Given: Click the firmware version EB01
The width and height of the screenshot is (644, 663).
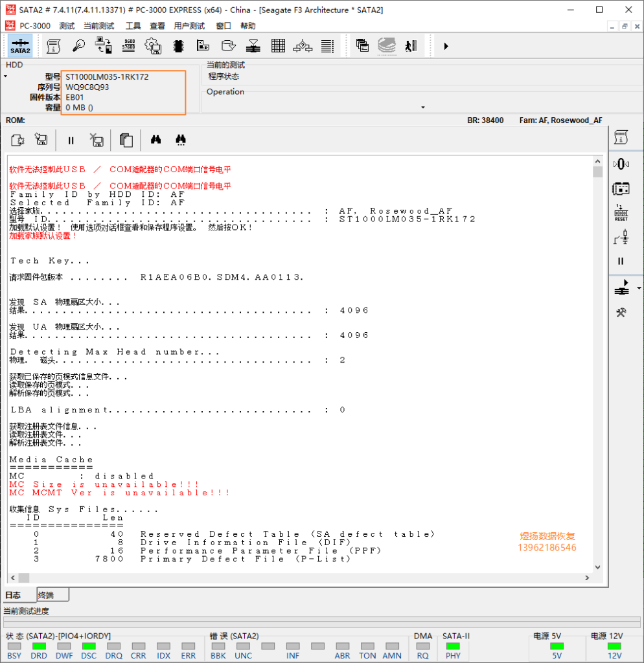Looking at the screenshot, I should pos(75,97).
